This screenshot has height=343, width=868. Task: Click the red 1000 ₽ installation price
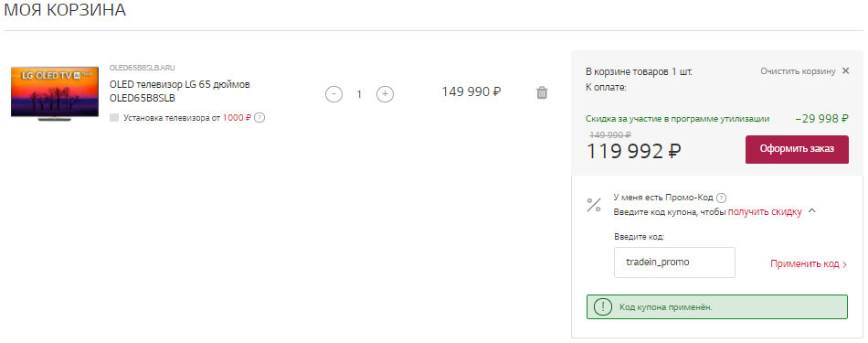pyautogui.click(x=237, y=117)
